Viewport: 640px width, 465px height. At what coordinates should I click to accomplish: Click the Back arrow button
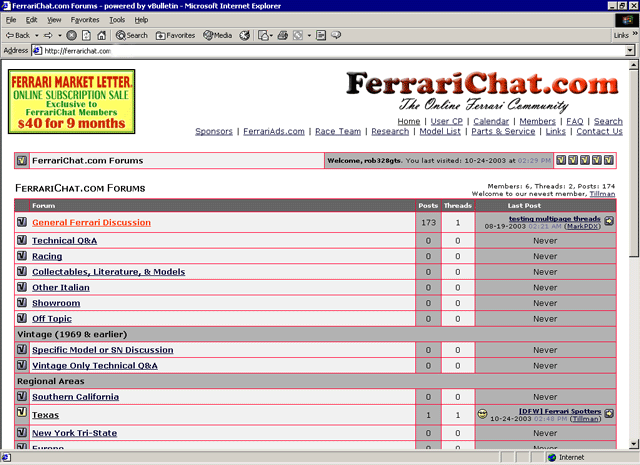(18, 36)
